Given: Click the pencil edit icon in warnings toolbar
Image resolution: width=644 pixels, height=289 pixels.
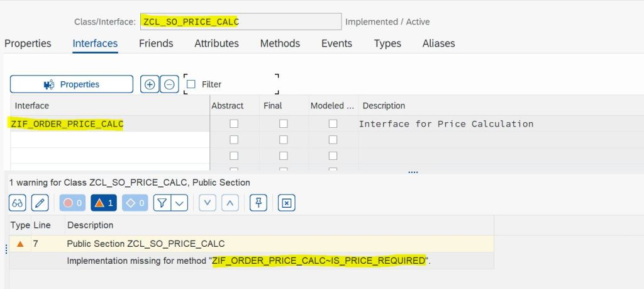Looking at the screenshot, I should point(39,203).
